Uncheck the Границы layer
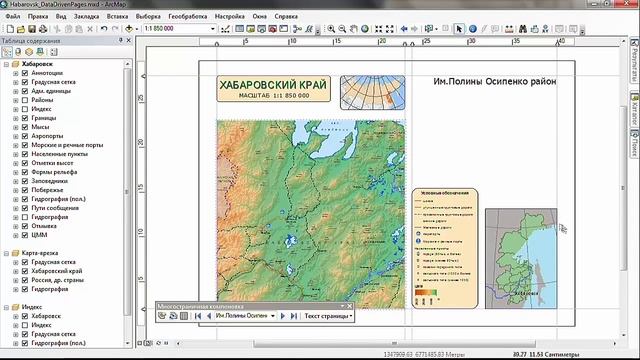Image resolution: width=640 pixels, height=360 pixels. pyautogui.click(x=25, y=118)
